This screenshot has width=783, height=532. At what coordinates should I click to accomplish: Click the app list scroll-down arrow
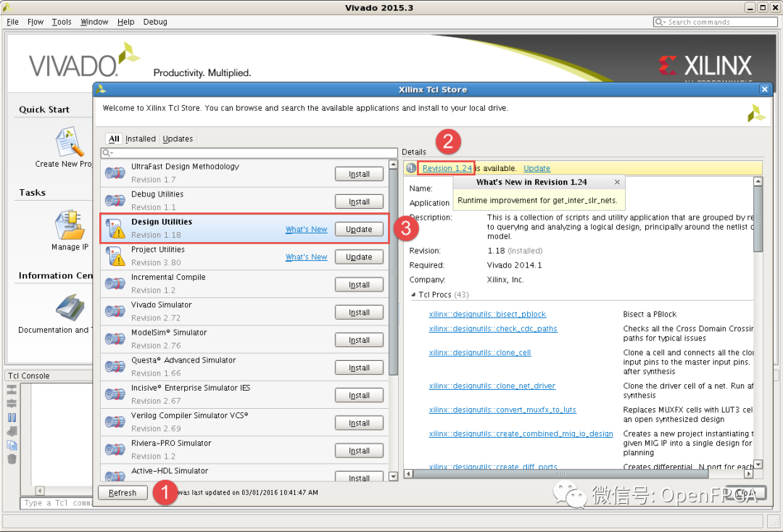click(x=393, y=477)
